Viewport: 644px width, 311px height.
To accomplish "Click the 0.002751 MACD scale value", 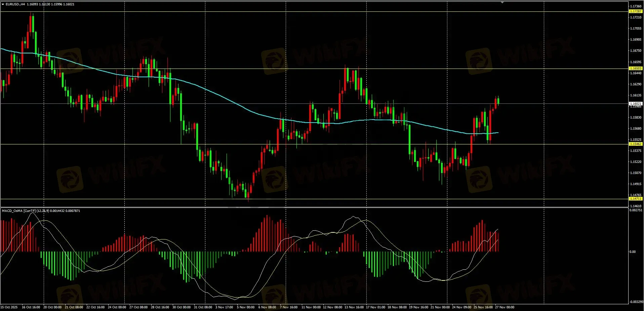I will tap(636, 210).
